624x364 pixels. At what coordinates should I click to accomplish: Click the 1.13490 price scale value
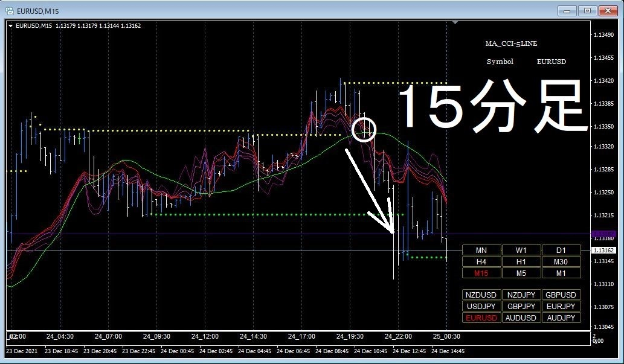tap(603, 35)
